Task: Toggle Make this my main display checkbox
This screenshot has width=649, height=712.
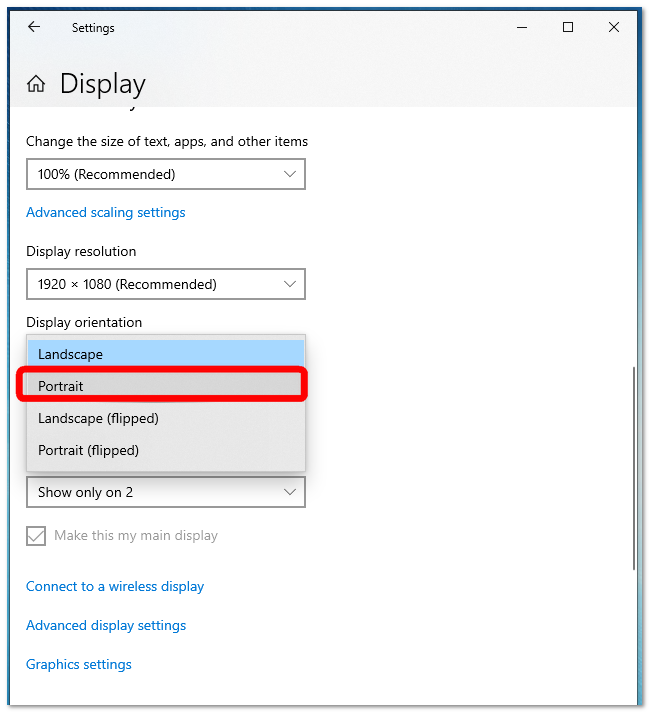Action: [x=36, y=536]
